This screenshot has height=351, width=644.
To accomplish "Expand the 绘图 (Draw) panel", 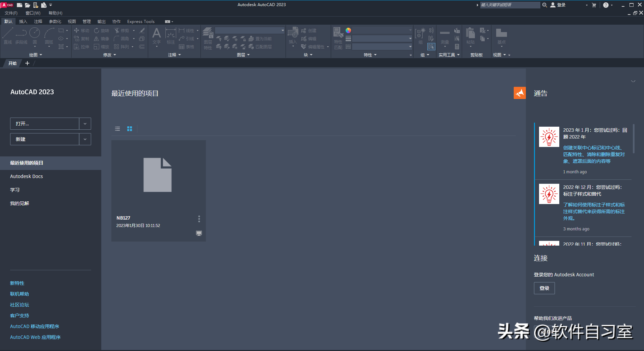I will pyautogui.click(x=36, y=55).
